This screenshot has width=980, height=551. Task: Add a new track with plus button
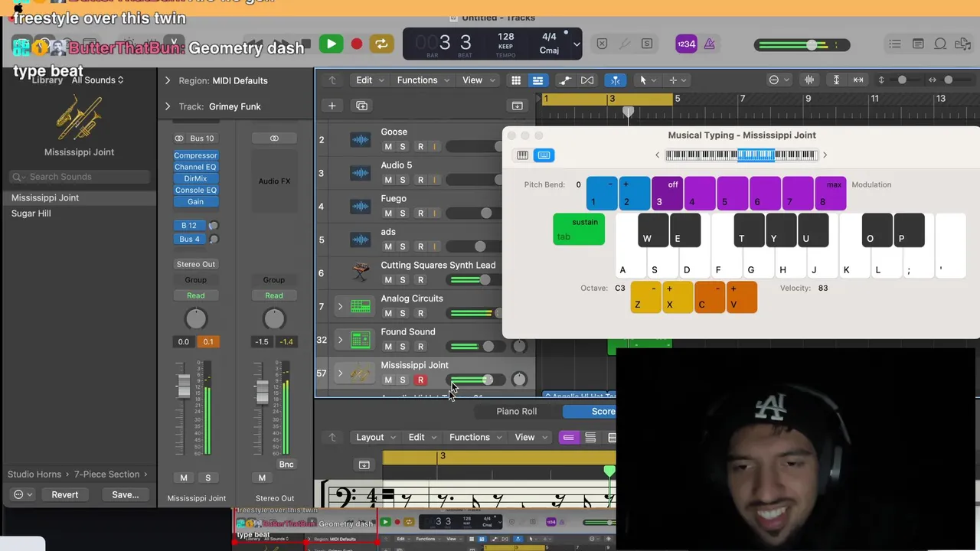(x=332, y=106)
